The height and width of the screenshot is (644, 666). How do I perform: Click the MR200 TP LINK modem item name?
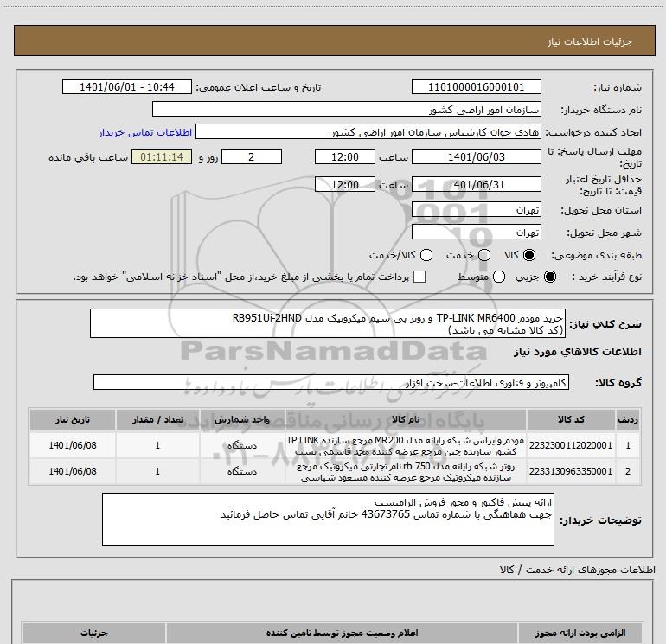406,446
